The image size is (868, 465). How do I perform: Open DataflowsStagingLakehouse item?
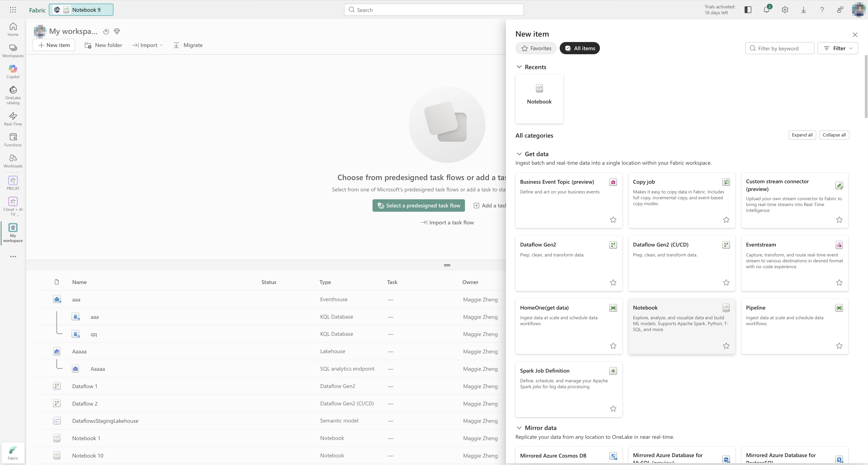click(105, 421)
